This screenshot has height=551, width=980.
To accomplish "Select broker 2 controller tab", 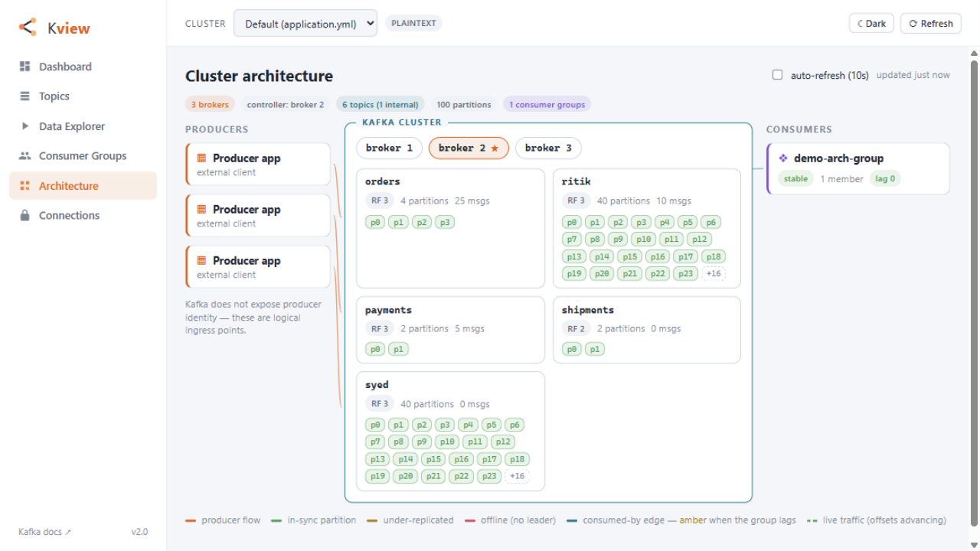I will tap(469, 148).
